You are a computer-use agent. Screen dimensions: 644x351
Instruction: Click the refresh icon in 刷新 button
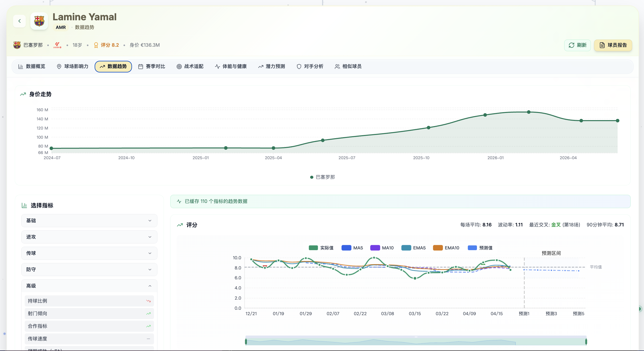pos(572,45)
